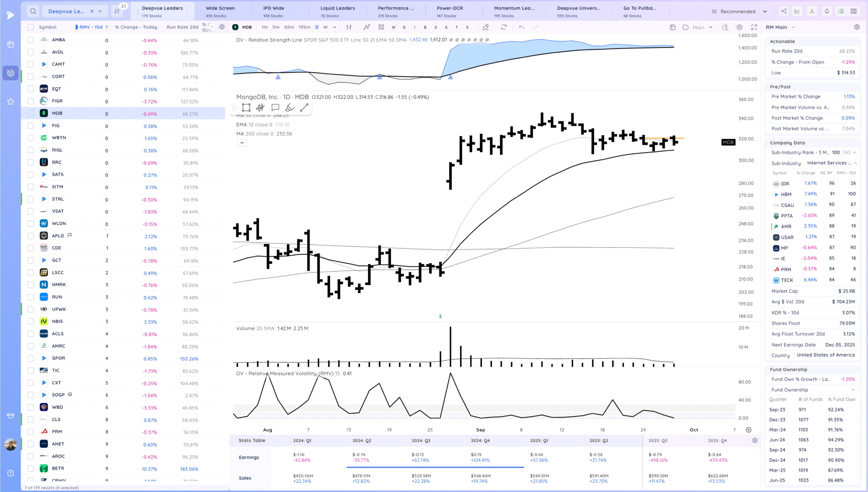Image resolution: width=868 pixels, height=492 pixels.
Task: Open the share icon in top bar
Action: [x=784, y=11]
